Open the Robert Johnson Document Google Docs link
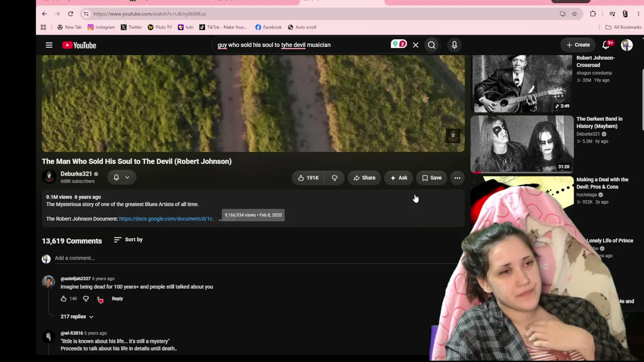The height and width of the screenshot is (362, 644). point(167,219)
